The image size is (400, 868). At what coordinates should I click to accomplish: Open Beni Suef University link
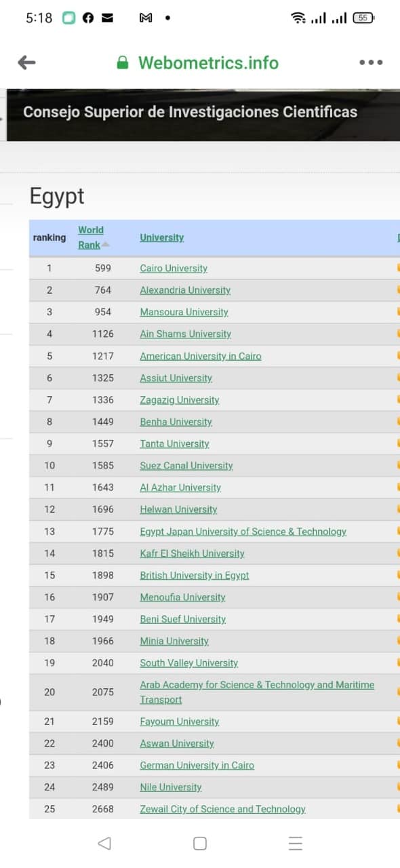(183, 619)
